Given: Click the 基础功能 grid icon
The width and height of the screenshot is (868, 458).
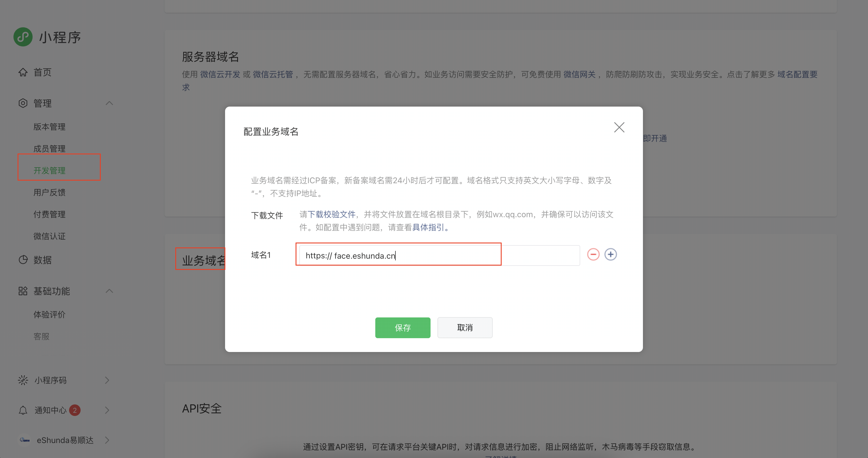Looking at the screenshot, I should [22, 292].
